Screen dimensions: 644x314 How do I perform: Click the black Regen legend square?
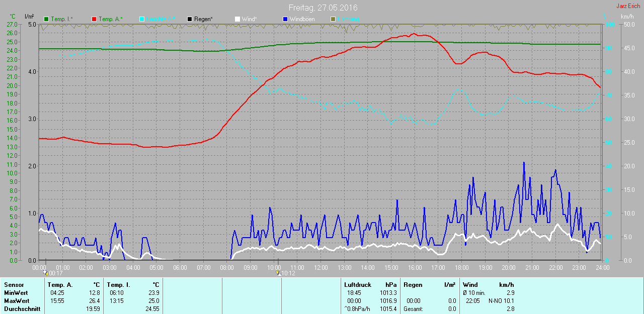(x=190, y=19)
